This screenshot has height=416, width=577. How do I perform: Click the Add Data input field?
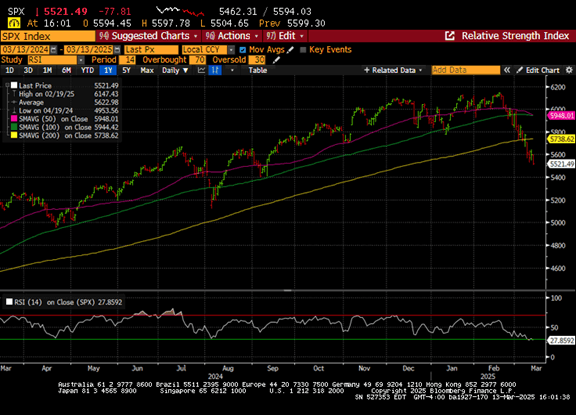point(466,70)
